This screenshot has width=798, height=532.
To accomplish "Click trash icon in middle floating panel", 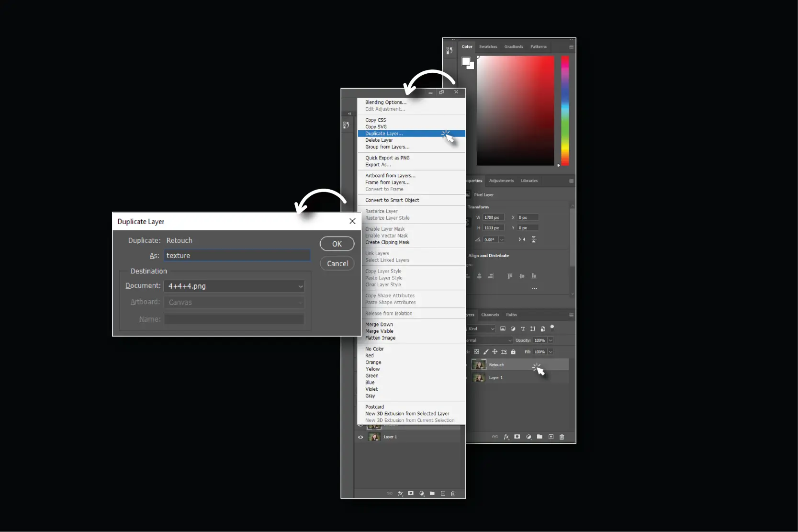I will pos(453,493).
